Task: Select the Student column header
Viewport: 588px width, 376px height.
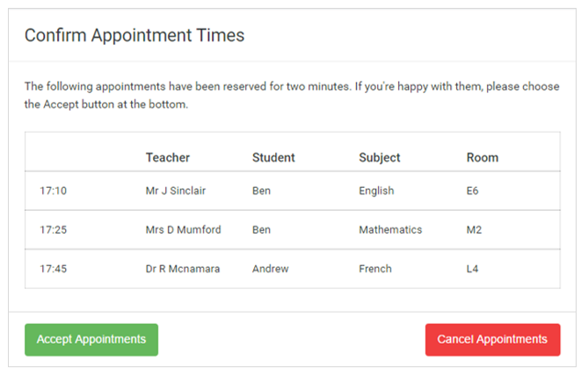Action: [x=273, y=158]
